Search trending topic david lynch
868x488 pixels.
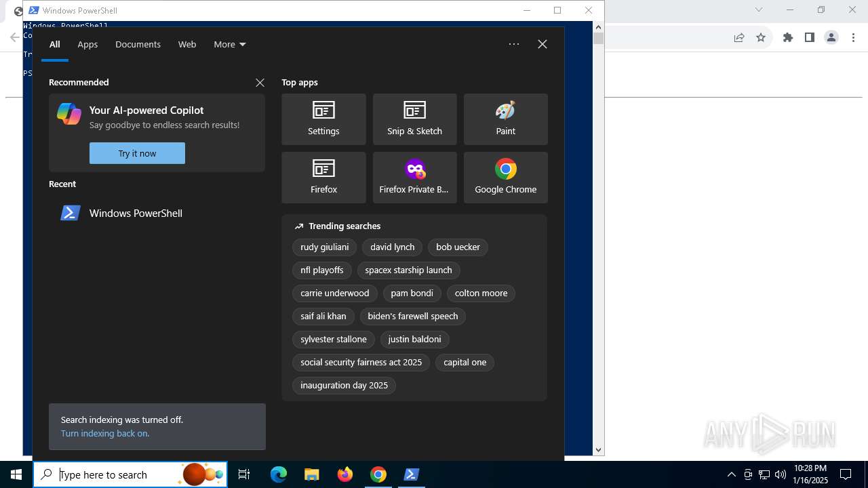pyautogui.click(x=393, y=247)
